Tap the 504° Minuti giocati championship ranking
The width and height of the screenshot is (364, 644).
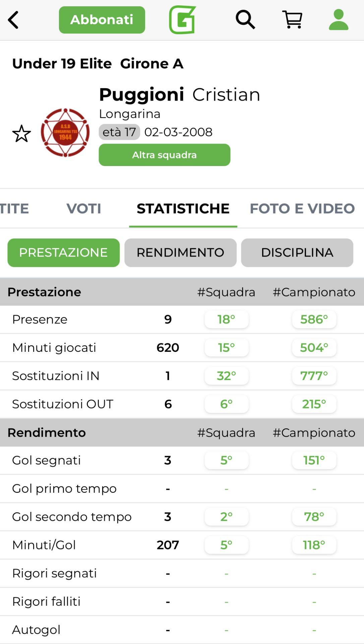coord(314,347)
